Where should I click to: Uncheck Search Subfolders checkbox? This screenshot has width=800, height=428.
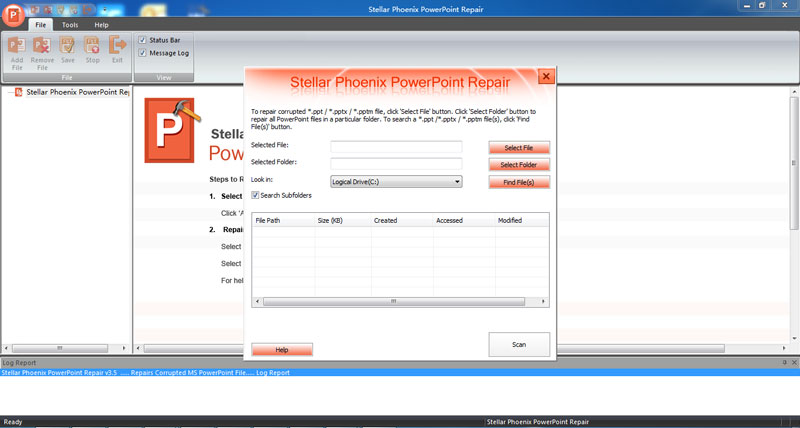[x=255, y=195]
